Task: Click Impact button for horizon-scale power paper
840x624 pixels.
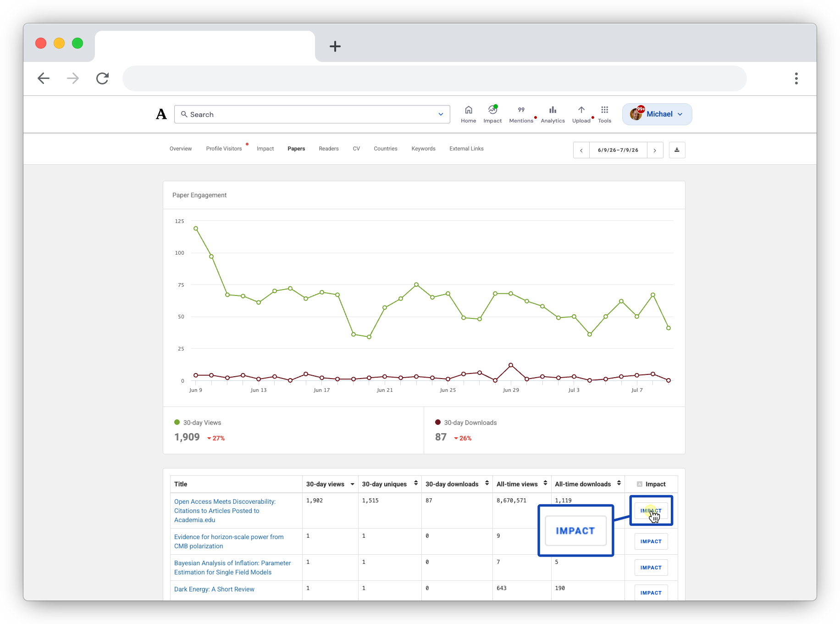Action: [651, 541]
